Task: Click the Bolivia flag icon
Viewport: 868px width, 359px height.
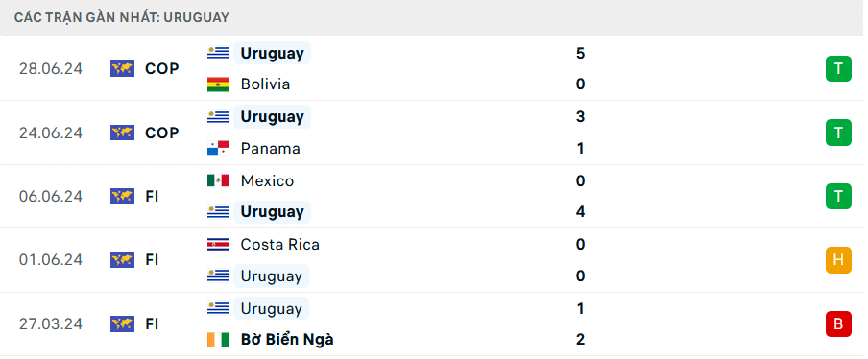Action: click(x=218, y=84)
